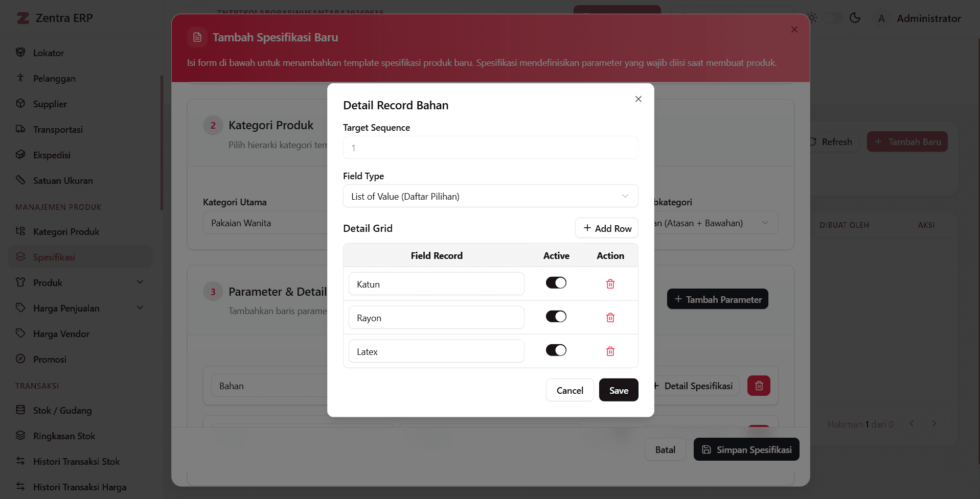Open the Field Type dropdown
Screen dimensions: 980x499
[x=490, y=196]
